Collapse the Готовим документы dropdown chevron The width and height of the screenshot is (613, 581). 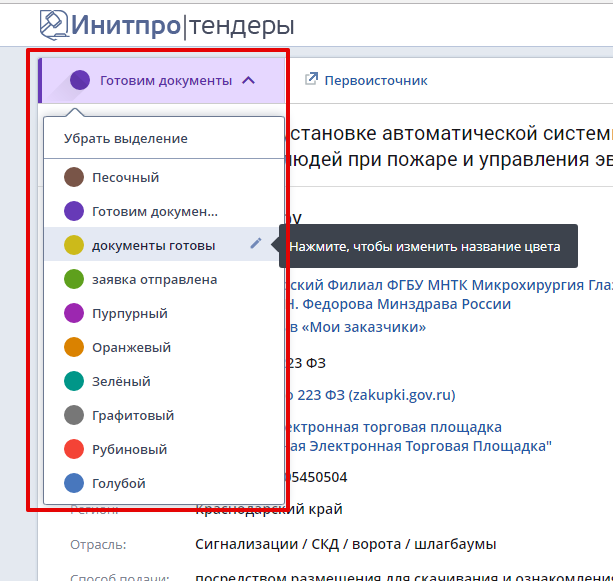click(249, 80)
